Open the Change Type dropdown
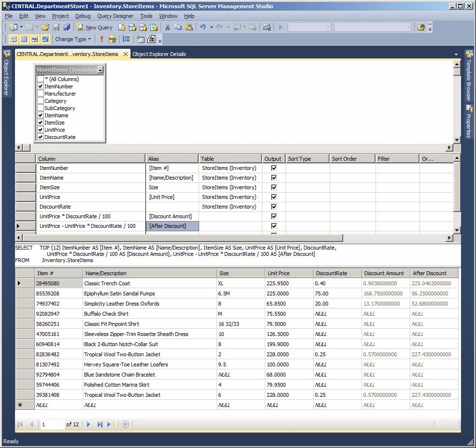This screenshot has height=448, width=476. tap(73, 39)
